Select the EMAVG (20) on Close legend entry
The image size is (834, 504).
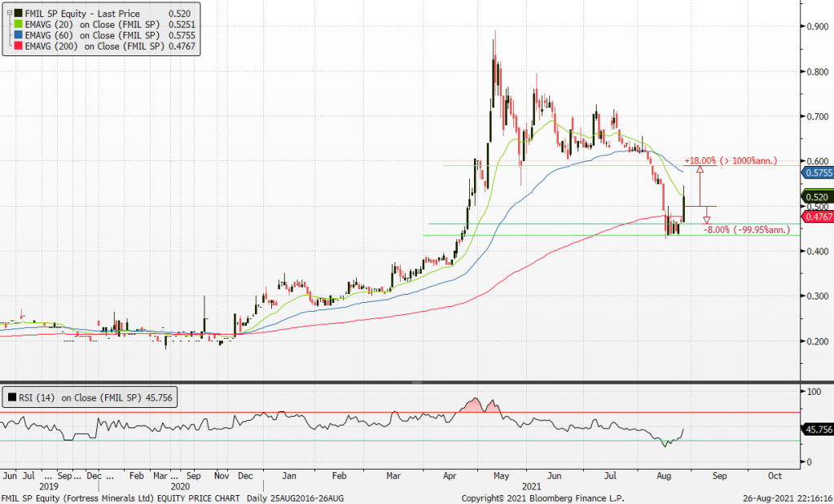pos(92,24)
